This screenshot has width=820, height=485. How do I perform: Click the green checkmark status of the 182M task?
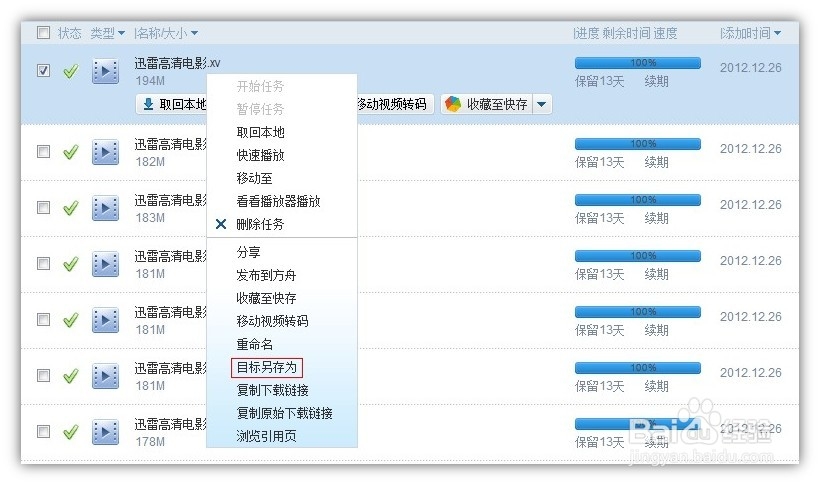pyautogui.click(x=70, y=152)
